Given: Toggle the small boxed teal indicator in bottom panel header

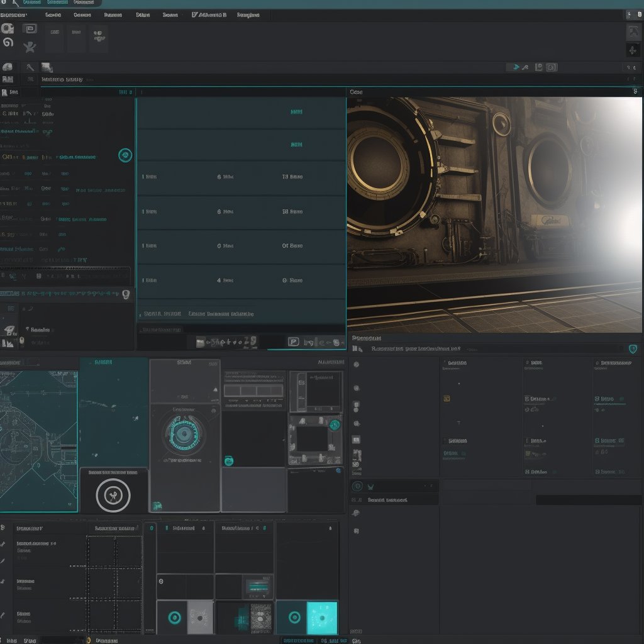Looking at the screenshot, I should [x=152, y=528].
